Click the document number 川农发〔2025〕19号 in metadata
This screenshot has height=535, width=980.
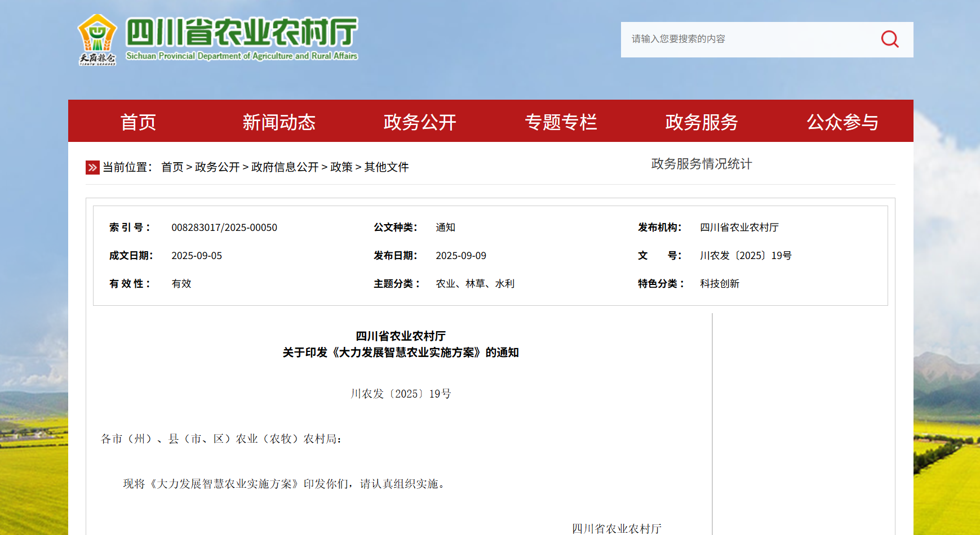[745, 256]
